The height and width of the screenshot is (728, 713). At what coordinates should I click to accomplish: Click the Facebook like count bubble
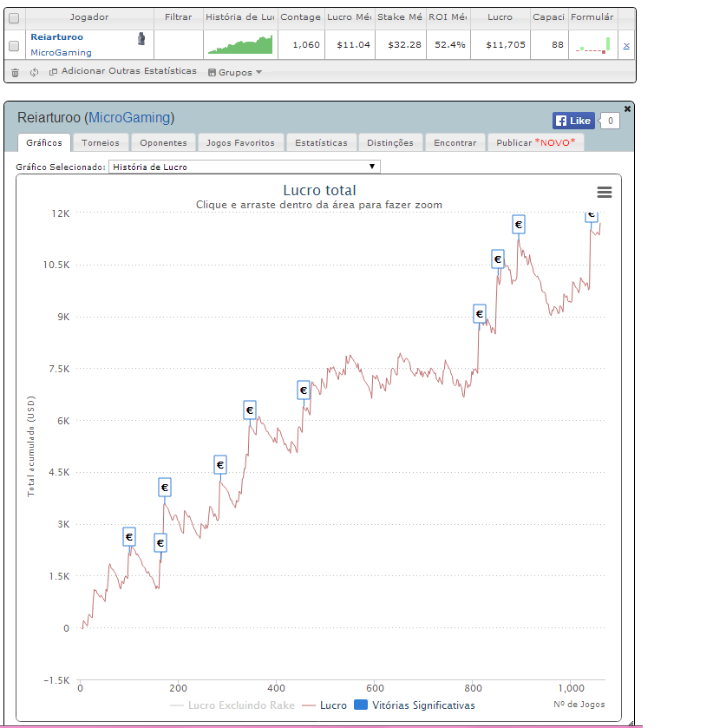tap(610, 121)
